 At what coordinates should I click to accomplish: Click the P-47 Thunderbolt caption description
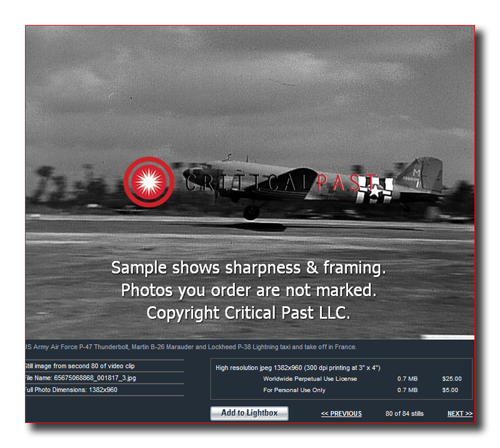click(x=191, y=347)
